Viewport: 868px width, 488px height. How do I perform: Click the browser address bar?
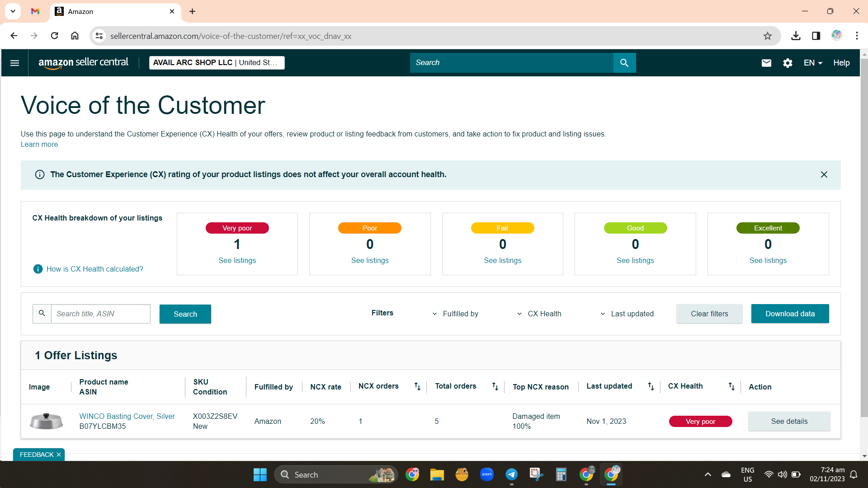(434, 36)
